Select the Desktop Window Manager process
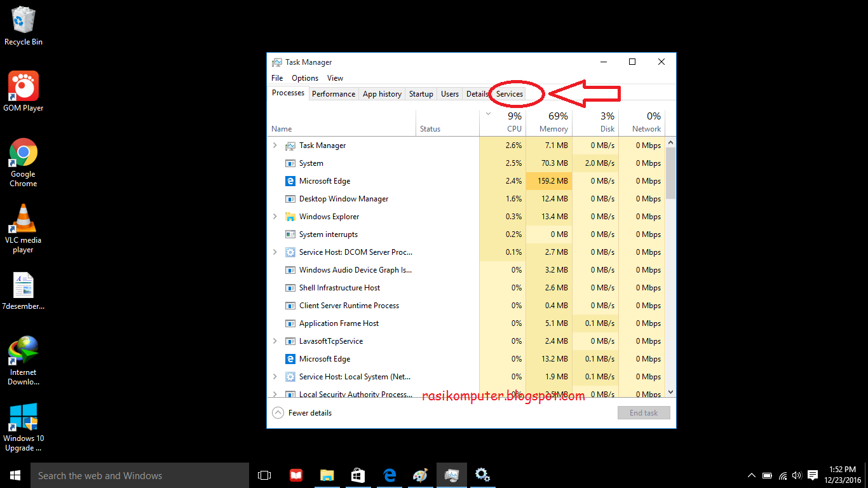 466,199
